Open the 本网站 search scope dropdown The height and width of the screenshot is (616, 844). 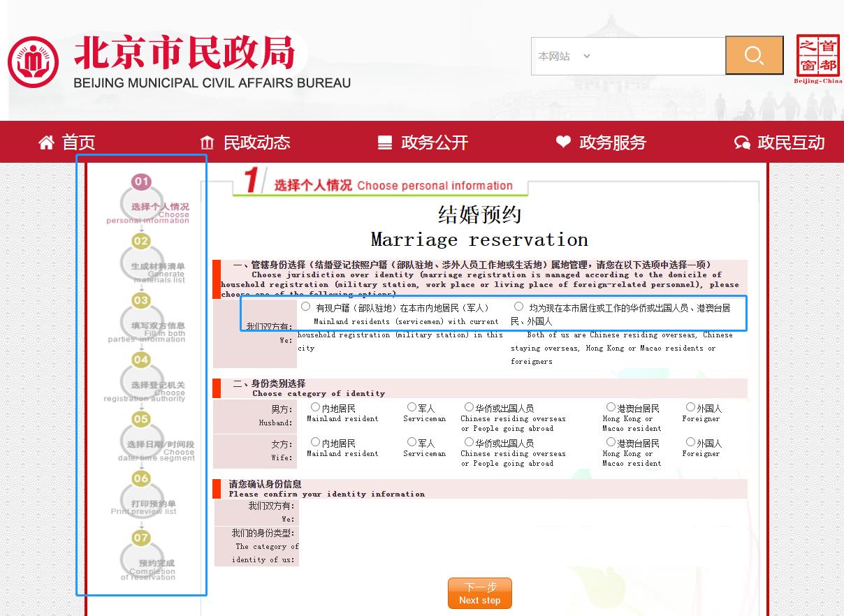coord(565,57)
